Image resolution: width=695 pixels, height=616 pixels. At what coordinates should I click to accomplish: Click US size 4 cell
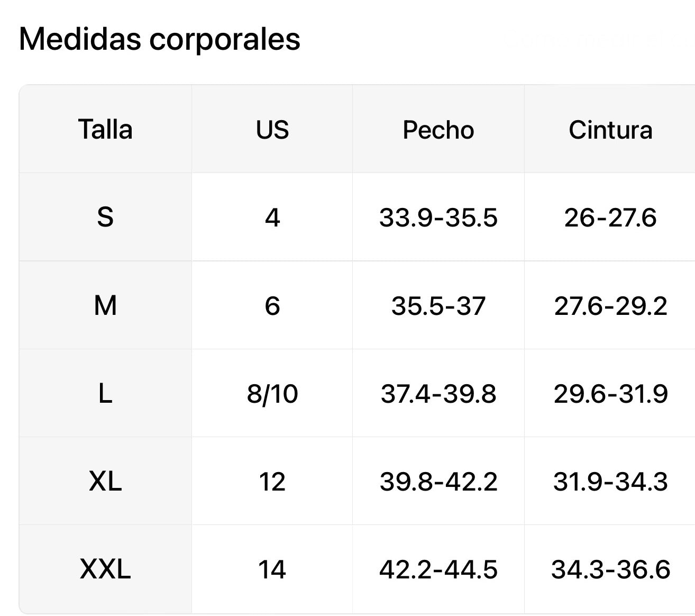272,218
